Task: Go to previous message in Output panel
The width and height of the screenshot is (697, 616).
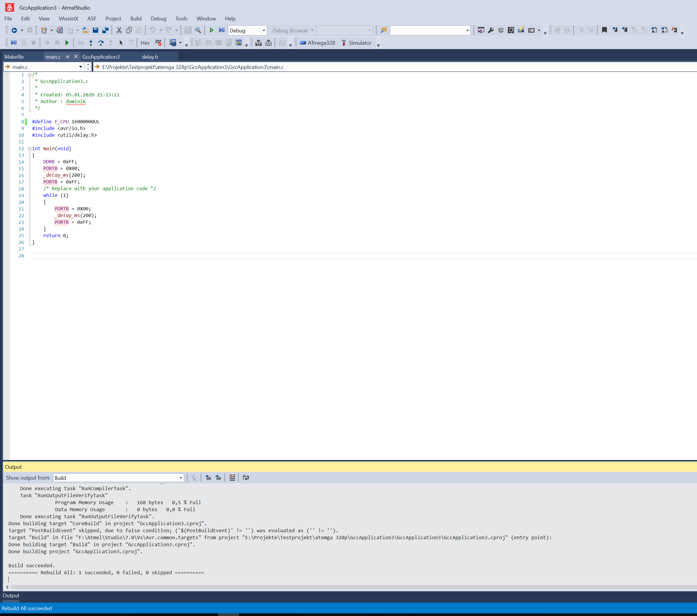Action: (x=208, y=478)
